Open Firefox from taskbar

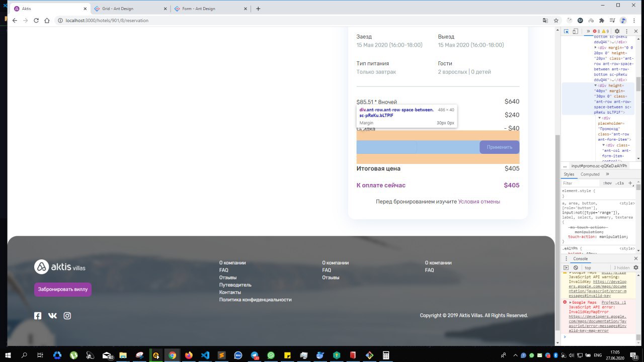(x=189, y=355)
